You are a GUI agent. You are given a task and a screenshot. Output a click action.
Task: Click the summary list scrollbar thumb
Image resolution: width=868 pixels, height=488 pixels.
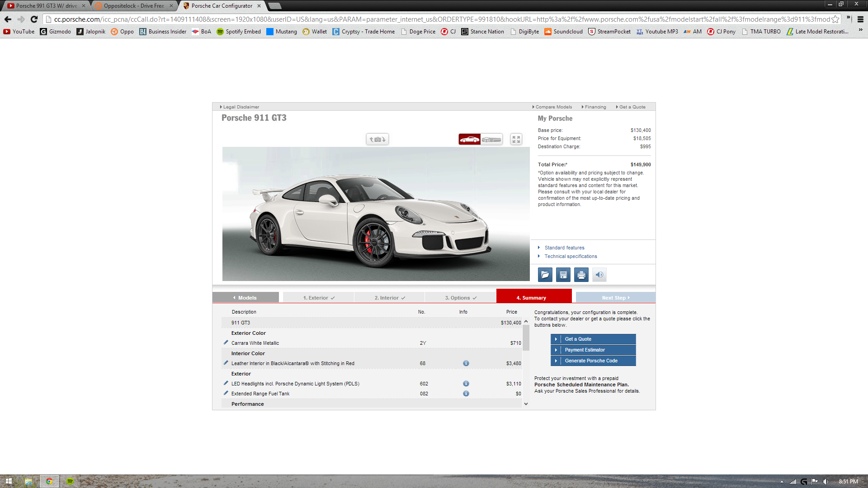click(526, 338)
